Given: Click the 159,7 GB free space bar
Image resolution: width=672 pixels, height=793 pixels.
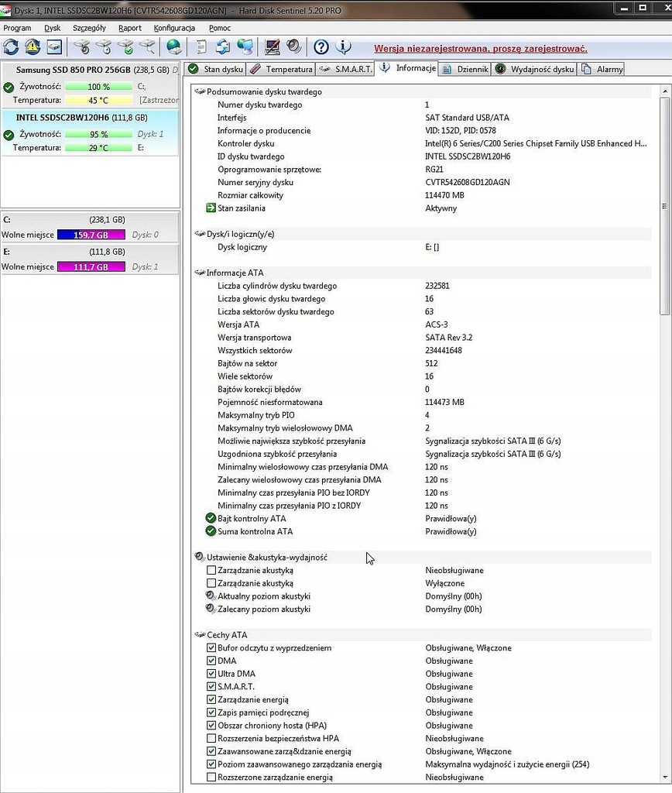Looking at the screenshot, I should pos(91,235).
